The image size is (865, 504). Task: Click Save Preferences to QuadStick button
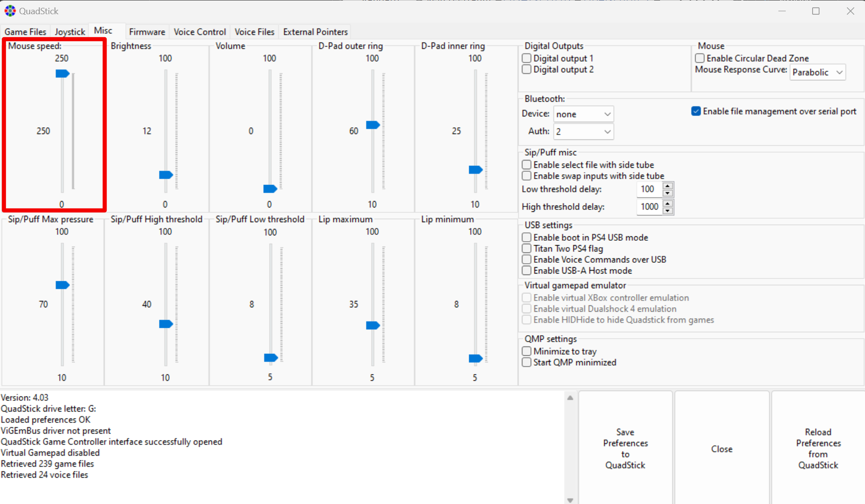coord(625,448)
